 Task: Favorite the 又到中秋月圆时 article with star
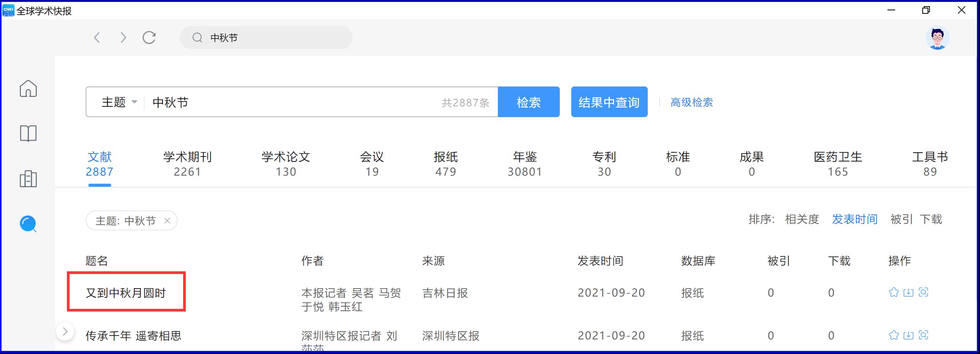[894, 292]
